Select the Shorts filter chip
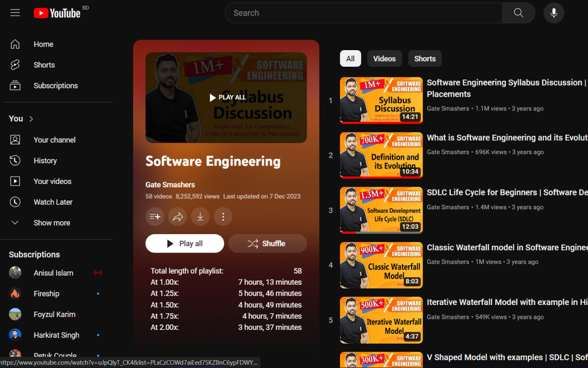This screenshot has width=588, height=368. pyautogui.click(x=425, y=58)
